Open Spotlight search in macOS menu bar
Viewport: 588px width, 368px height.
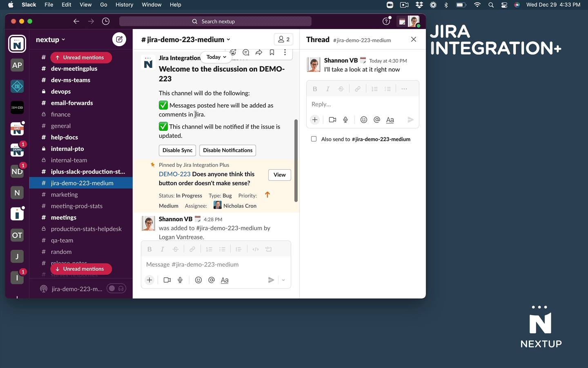pos(491,4)
